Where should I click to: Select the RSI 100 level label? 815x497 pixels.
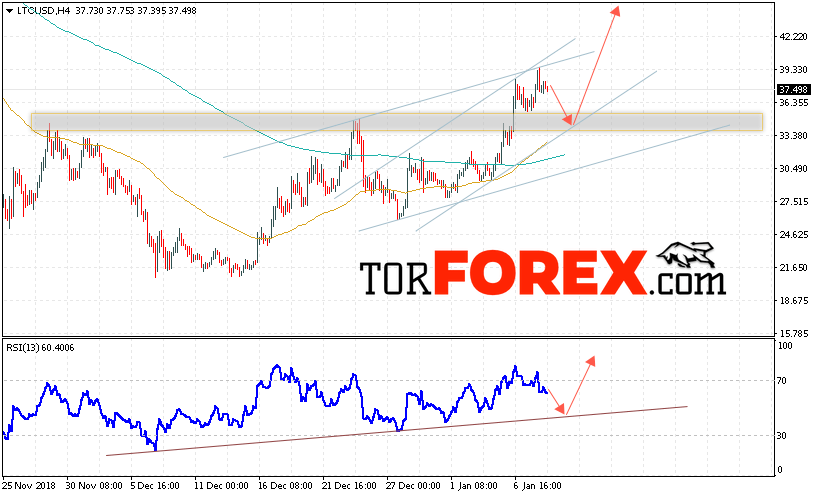pos(784,346)
